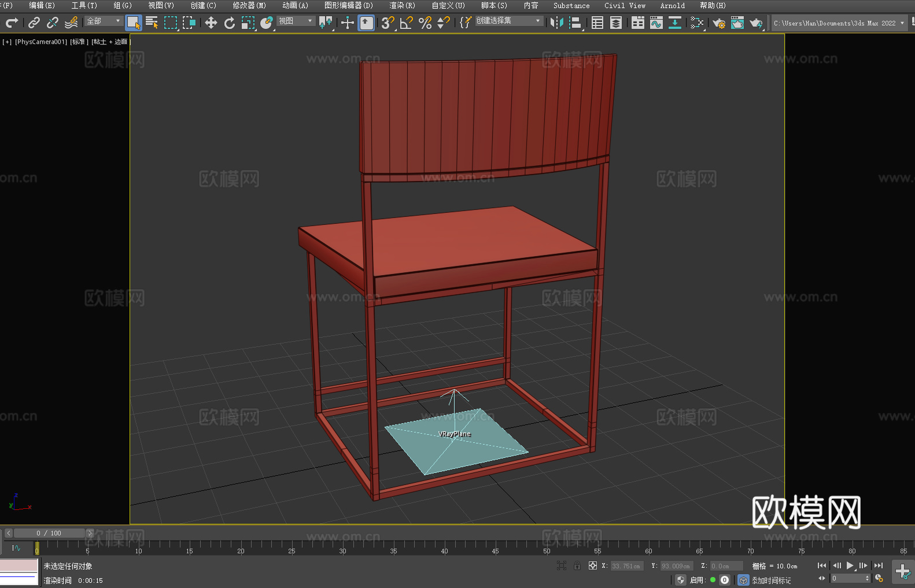Click the Mirror tool icon
The height and width of the screenshot is (588, 915).
557,23
